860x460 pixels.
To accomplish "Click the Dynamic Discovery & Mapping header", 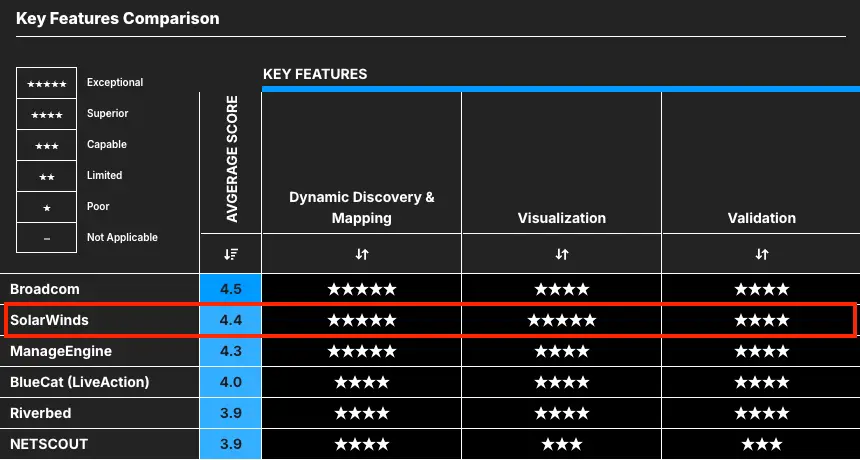I will pos(362,208).
